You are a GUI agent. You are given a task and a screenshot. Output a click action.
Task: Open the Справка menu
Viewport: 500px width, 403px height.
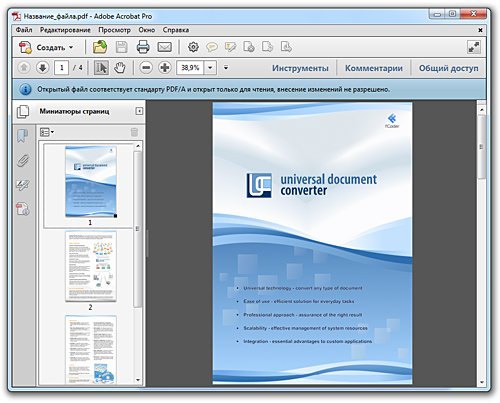tap(176, 30)
